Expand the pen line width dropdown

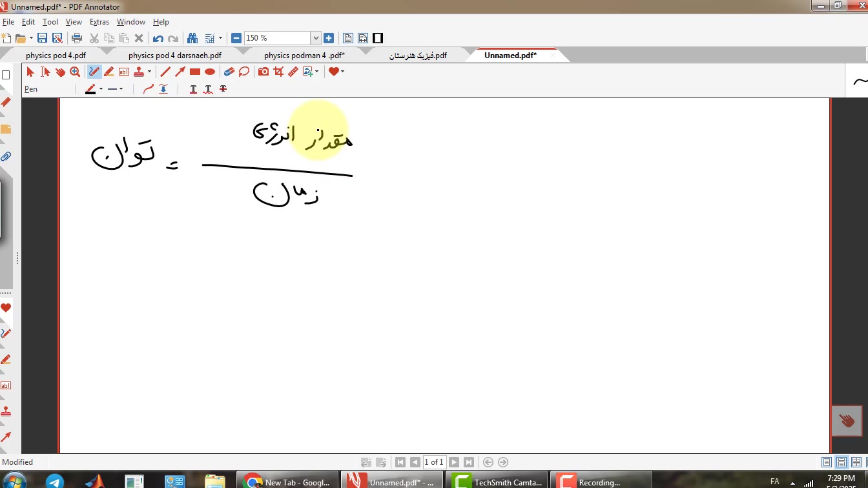click(x=121, y=89)
